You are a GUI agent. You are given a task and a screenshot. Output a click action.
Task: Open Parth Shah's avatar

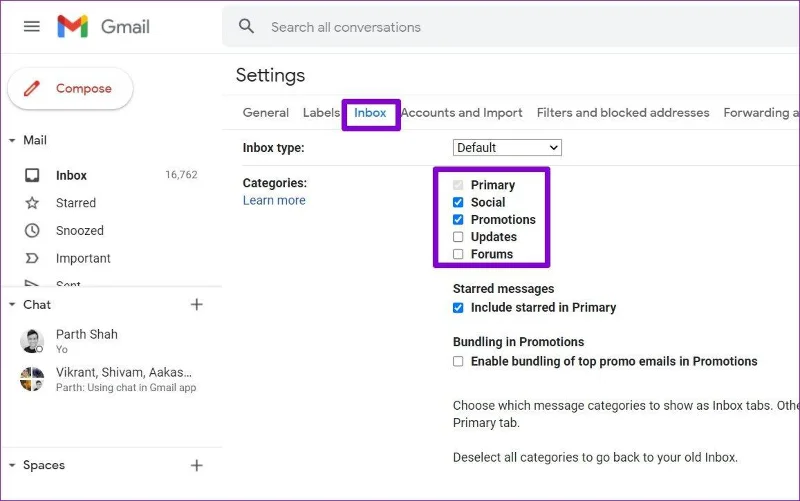click(x=32, y=341)
